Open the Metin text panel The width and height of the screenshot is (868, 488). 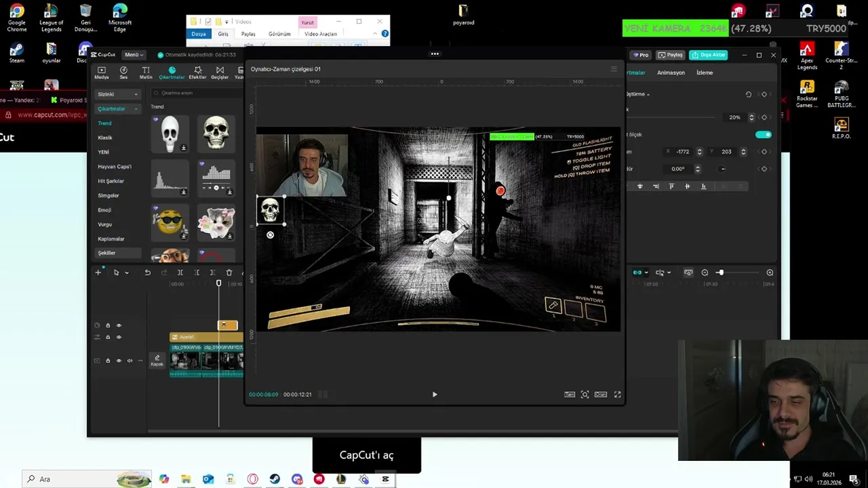(x=146, y=73)
